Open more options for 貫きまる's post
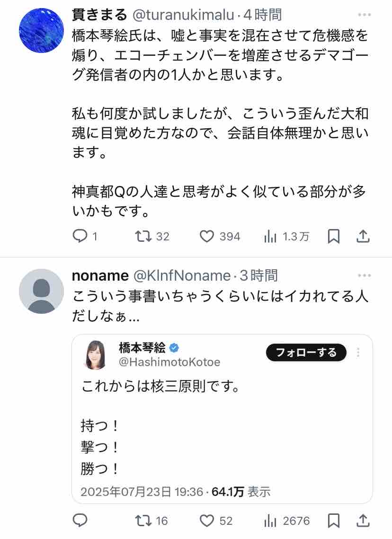Screen dimensions: 392x539 pos(365,15)
